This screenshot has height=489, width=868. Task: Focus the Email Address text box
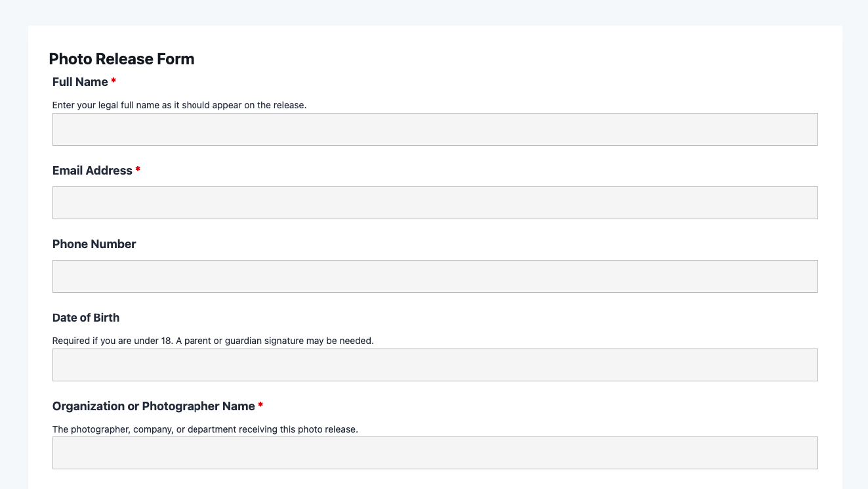pyautogui.click(x=435, y=203)
